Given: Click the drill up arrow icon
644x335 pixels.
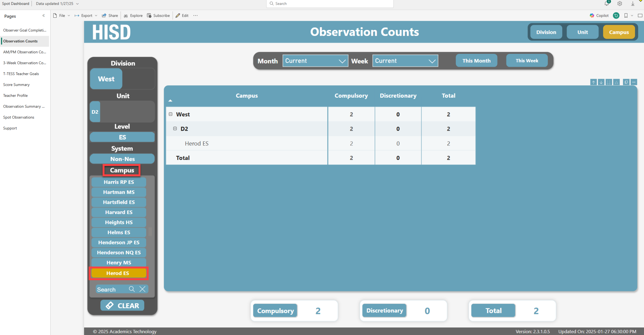Looking at the screenshot, I should [x=593, y=82].
